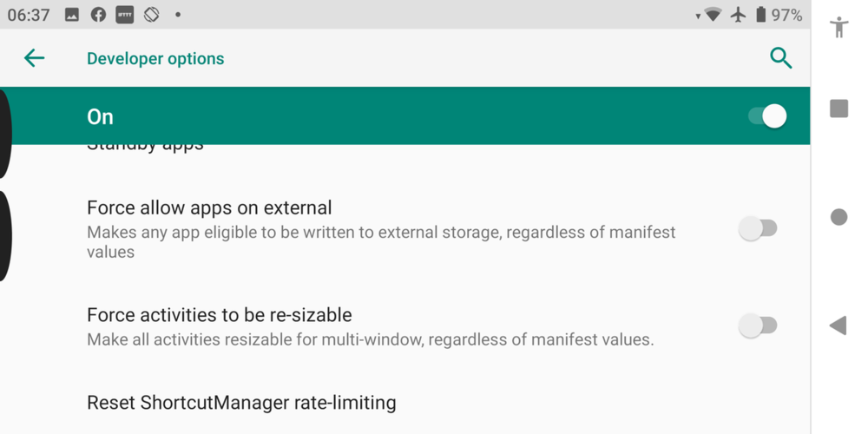Enable Force activities to be re-sizable
Image resolution: width=868 pixels, height=434 pixels.
pos(757,326)
